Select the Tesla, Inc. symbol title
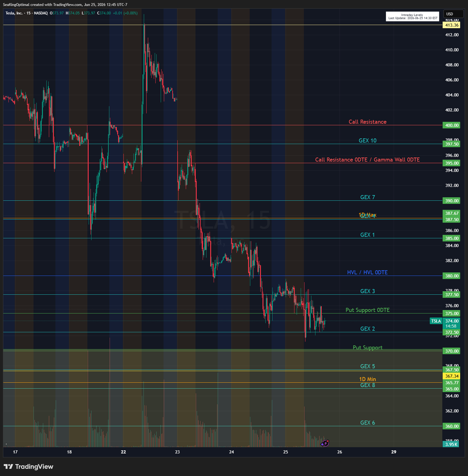Image resolution: width=468 pixels, height=476 pixels. click(x=15, y=13)
